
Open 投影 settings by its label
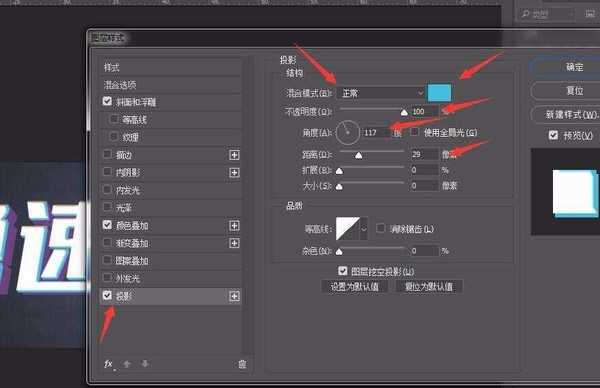[x=124, y=296]
